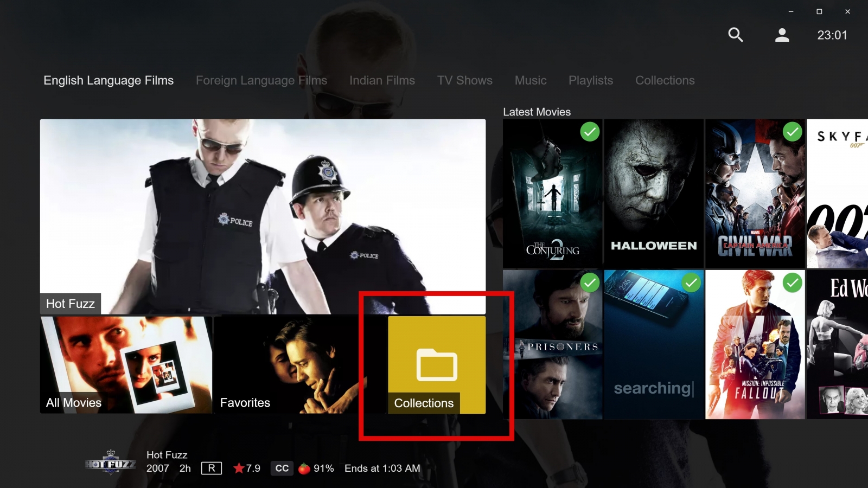Click the CC closed captions badge
Screen dimensions: 868x488
point(282,468)
